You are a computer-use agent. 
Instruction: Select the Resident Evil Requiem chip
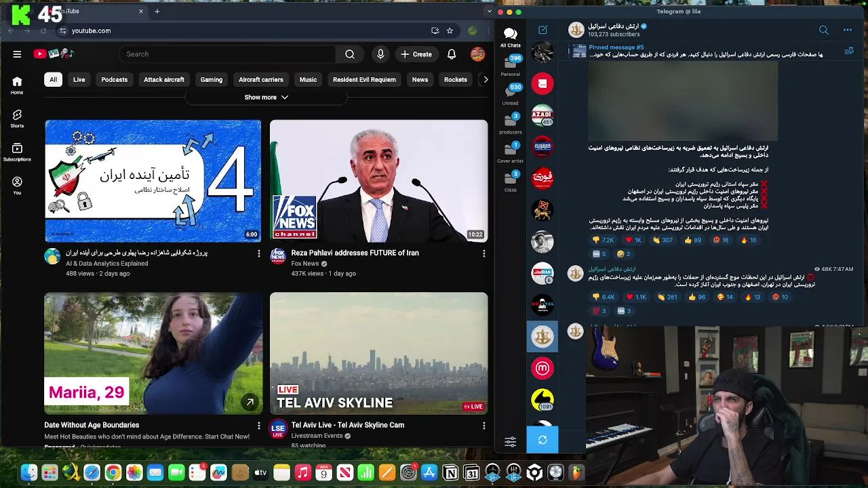coord(364,80)
